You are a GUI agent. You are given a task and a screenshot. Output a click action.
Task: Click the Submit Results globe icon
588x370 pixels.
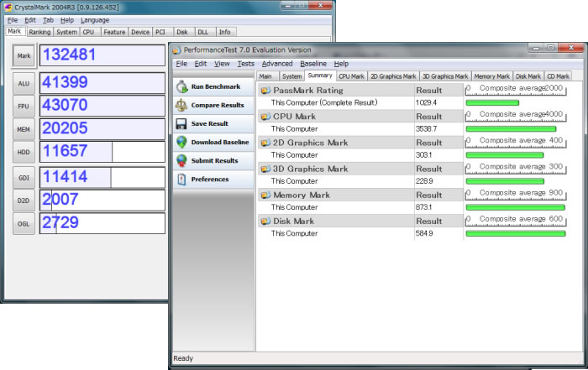pyautogui.click(x=181, y=160)
